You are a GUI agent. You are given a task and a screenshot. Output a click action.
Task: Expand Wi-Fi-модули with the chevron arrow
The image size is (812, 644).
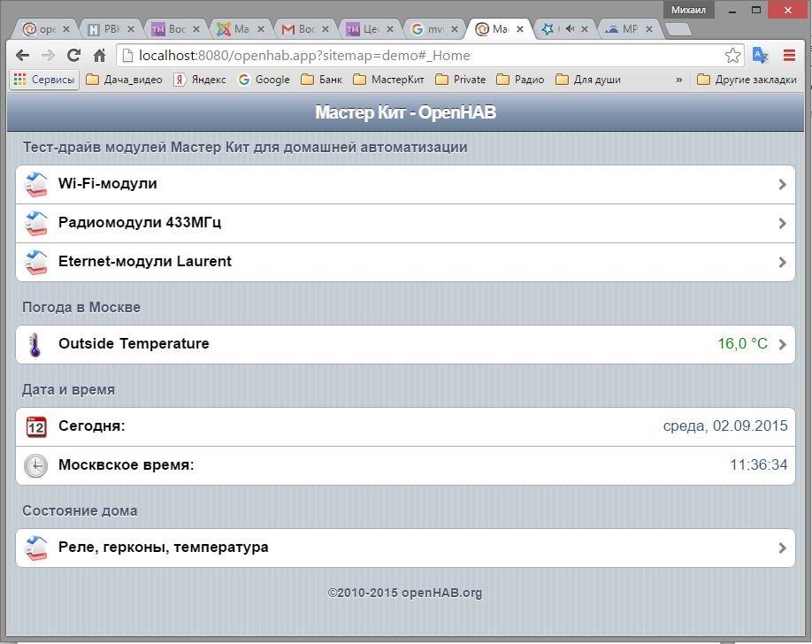tap(782, 184)
